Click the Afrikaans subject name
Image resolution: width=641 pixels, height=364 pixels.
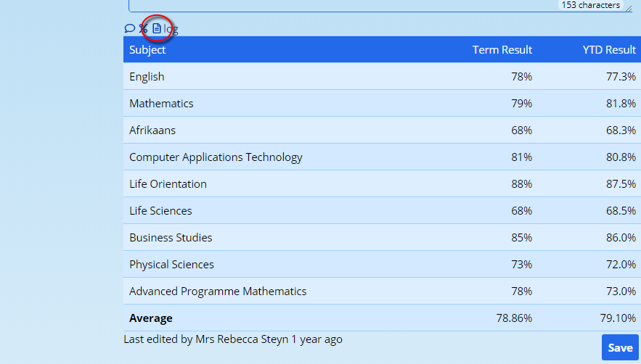152,131
